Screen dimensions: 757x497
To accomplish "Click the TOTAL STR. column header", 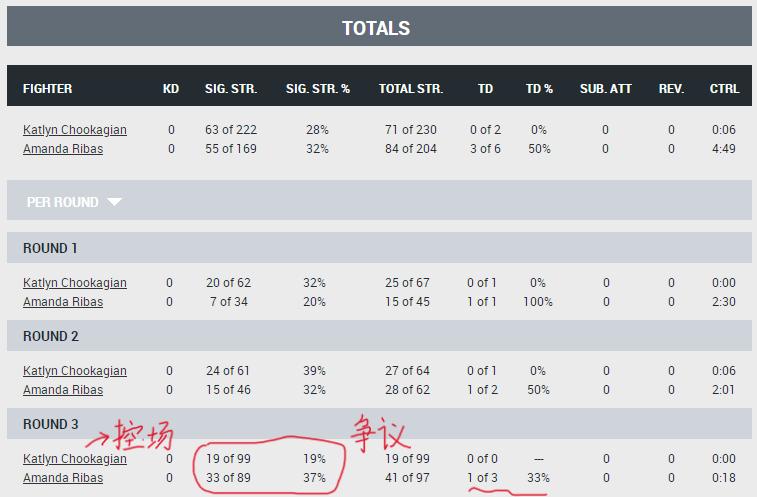I will coord(410,88).
